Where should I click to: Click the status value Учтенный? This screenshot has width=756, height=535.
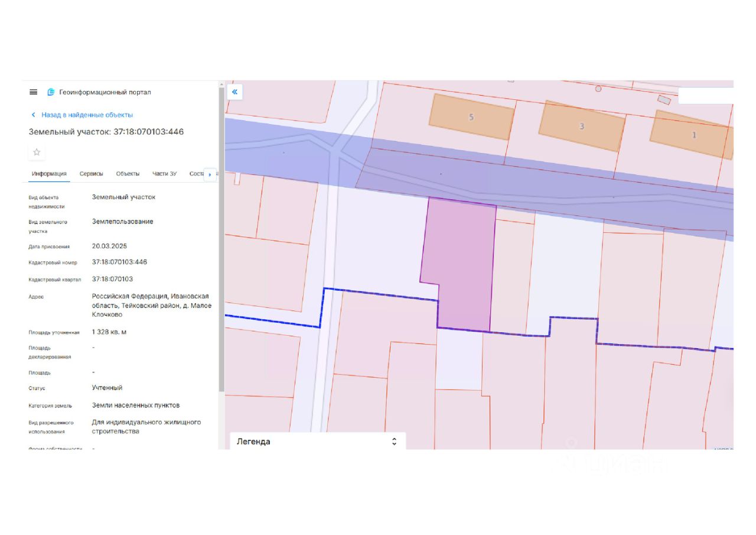pyautogui.click(x=107, y=388)
